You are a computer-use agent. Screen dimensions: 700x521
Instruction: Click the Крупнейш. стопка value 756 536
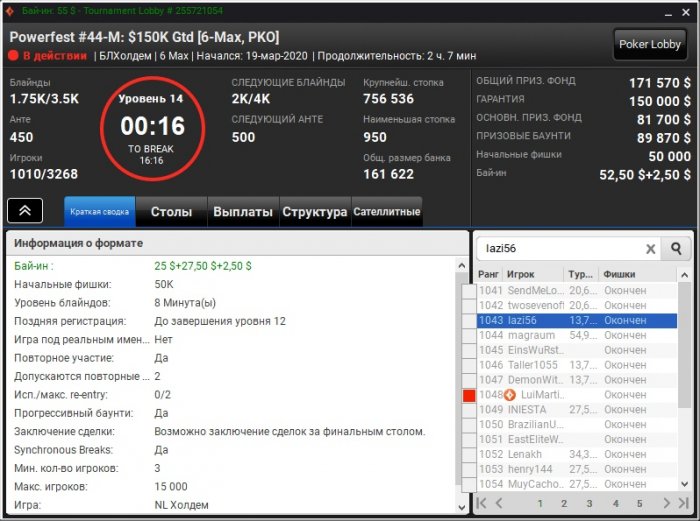pos(388,99)
